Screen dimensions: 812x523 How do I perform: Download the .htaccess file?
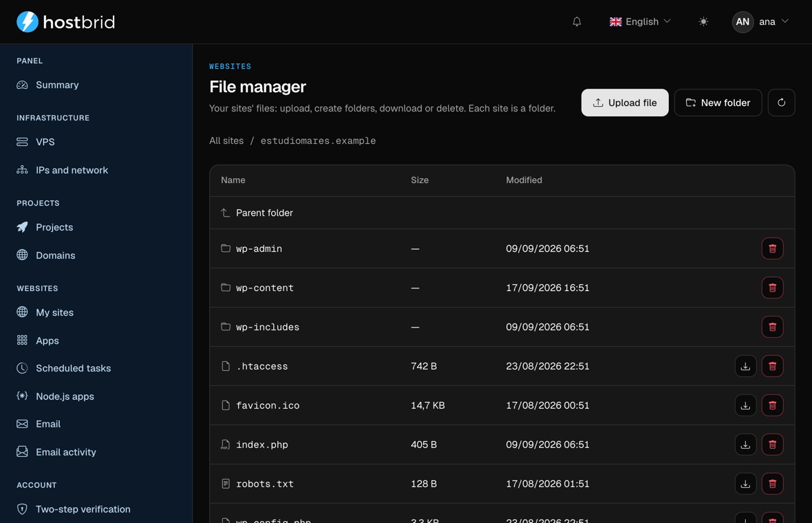[x=745, y=366]
